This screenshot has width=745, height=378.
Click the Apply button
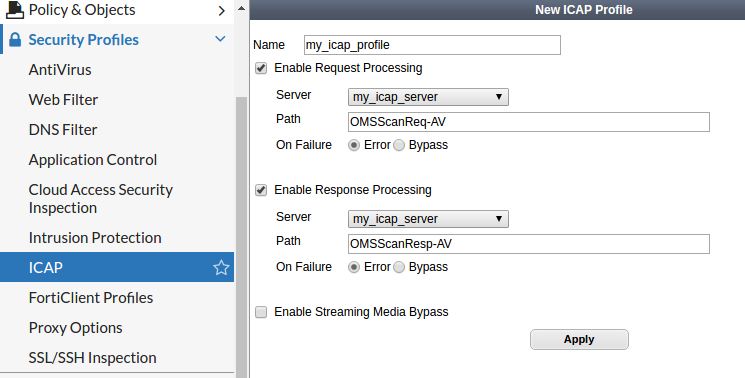[579, 340]
